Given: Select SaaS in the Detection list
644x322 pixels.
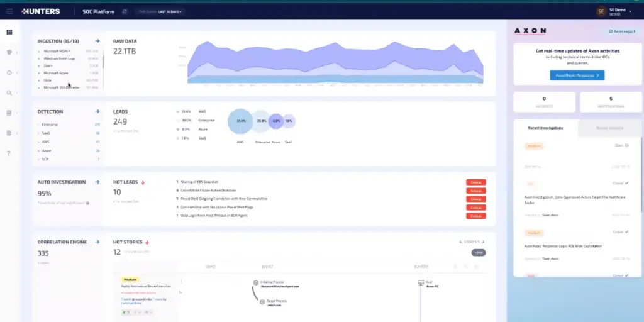Looking at the screenshot, I should pos(68,133).
